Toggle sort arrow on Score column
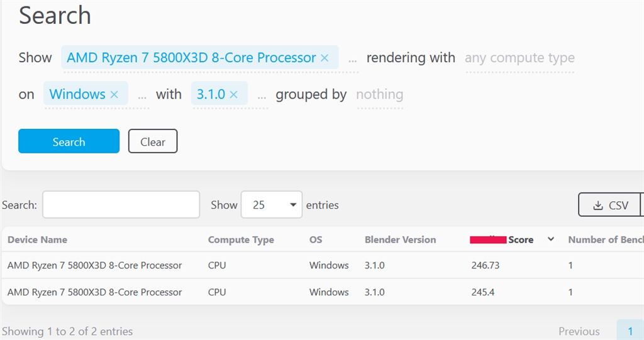 click(551, 239)
